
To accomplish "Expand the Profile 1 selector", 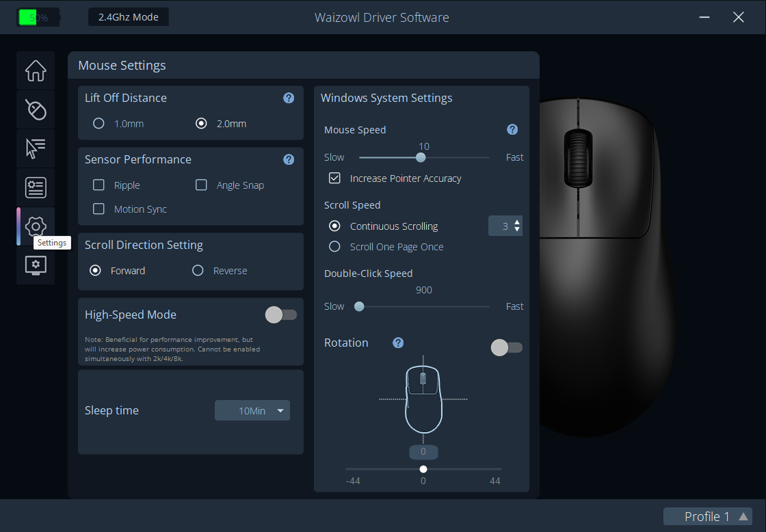I will (x=707, y=516).
